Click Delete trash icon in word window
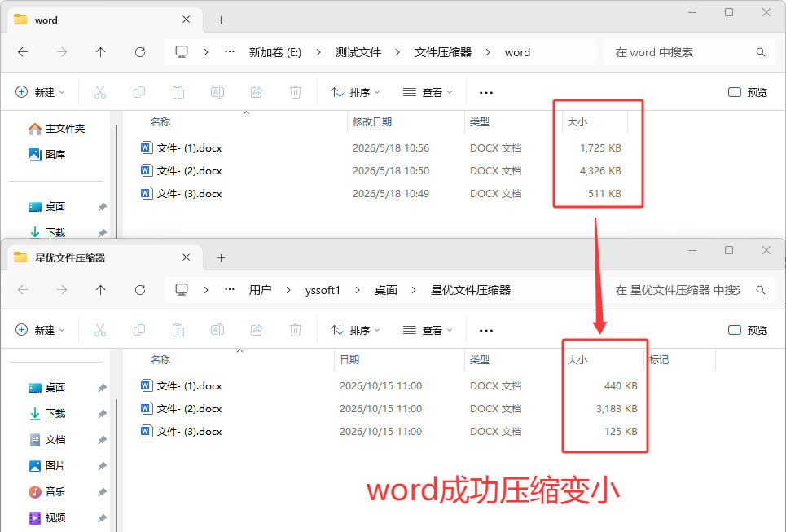Viewport: 786px width, 532px height. point(296,92)
